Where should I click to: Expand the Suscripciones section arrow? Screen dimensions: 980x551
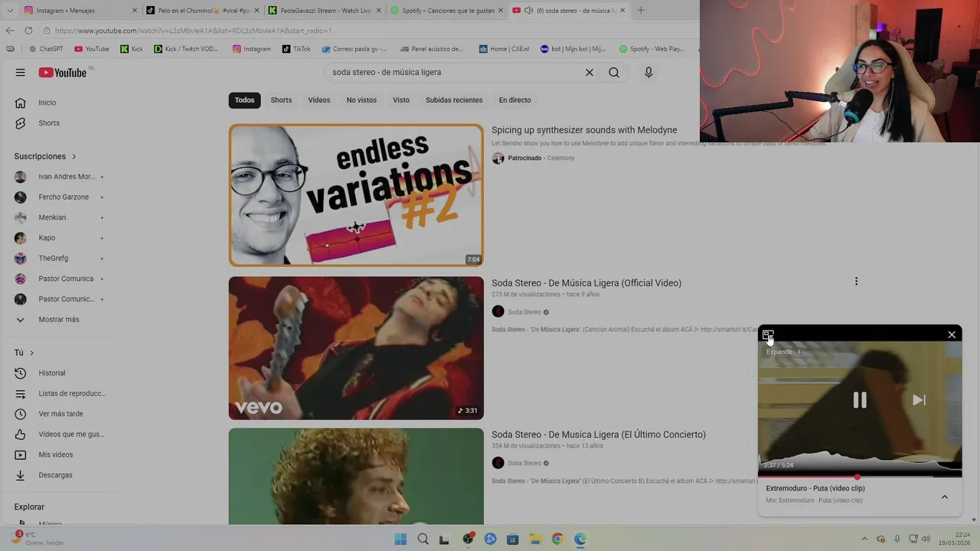click(x=74, y=156)
